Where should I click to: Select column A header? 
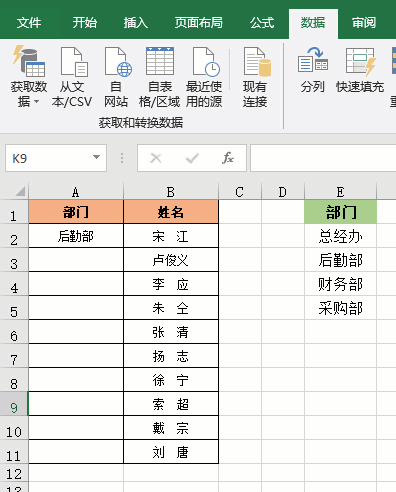pyautogui.click(x=76, y=192)
